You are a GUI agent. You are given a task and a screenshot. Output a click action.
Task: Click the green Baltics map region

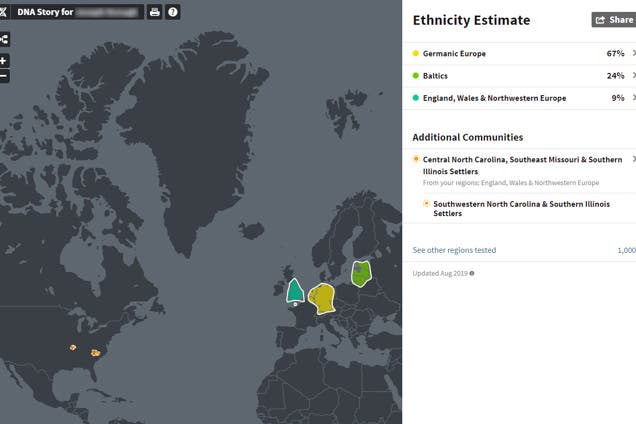coord(361,273)
